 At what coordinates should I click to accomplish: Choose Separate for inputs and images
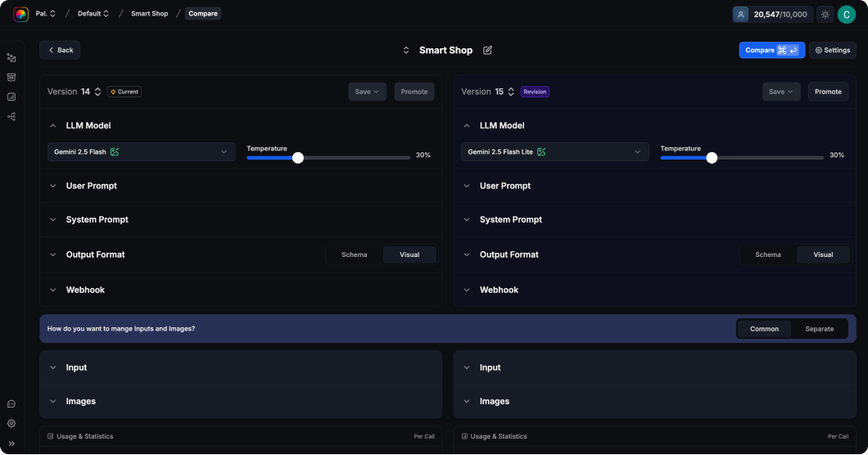[x=819, y=329]
